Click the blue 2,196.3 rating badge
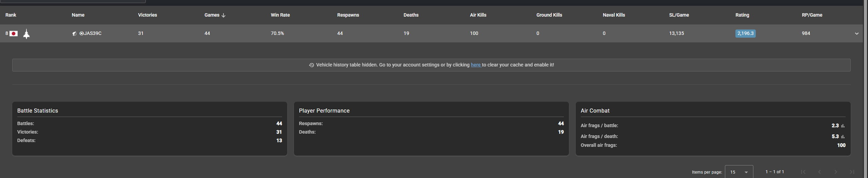 745,33
